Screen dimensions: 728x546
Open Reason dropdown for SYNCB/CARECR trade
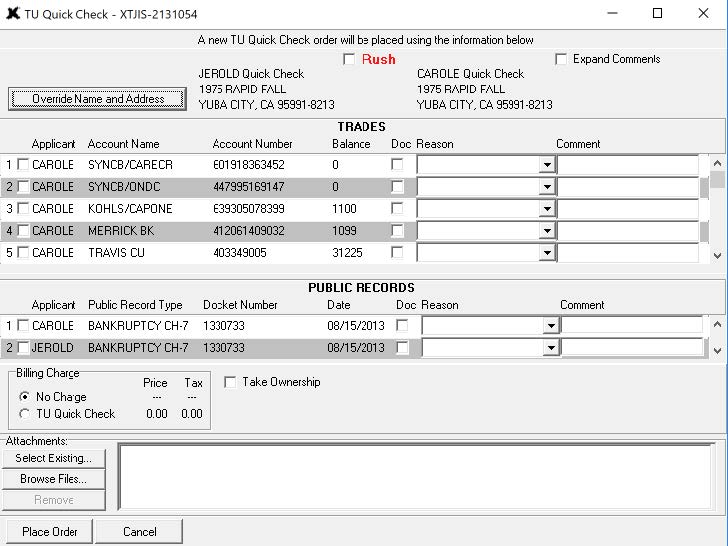[x=547, y=165]
